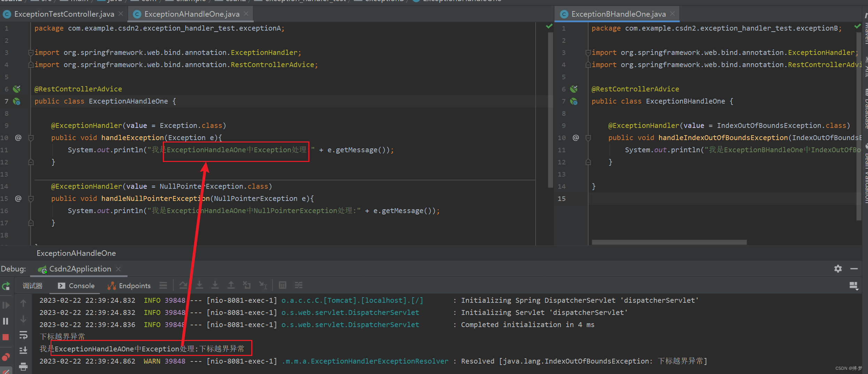Click the @ gutter icon at handleNullPointerException line 15
Screen dimensions: 868x374
point(18,198)
